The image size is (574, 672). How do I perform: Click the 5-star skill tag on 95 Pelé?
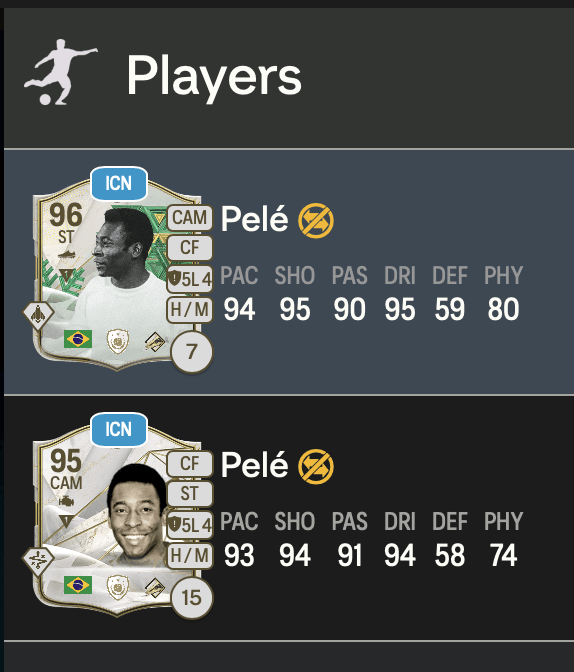189,525
